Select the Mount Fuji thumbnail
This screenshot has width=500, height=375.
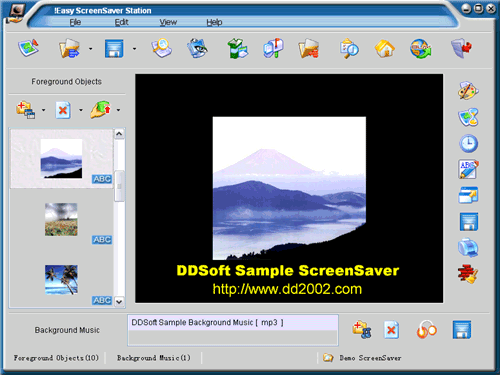pos(61,159)
